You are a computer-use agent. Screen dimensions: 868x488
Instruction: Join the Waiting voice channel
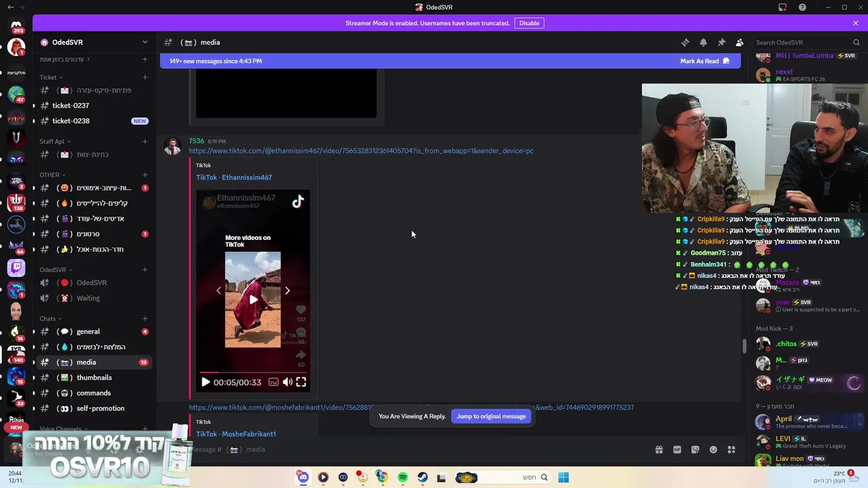click(94, 298)
